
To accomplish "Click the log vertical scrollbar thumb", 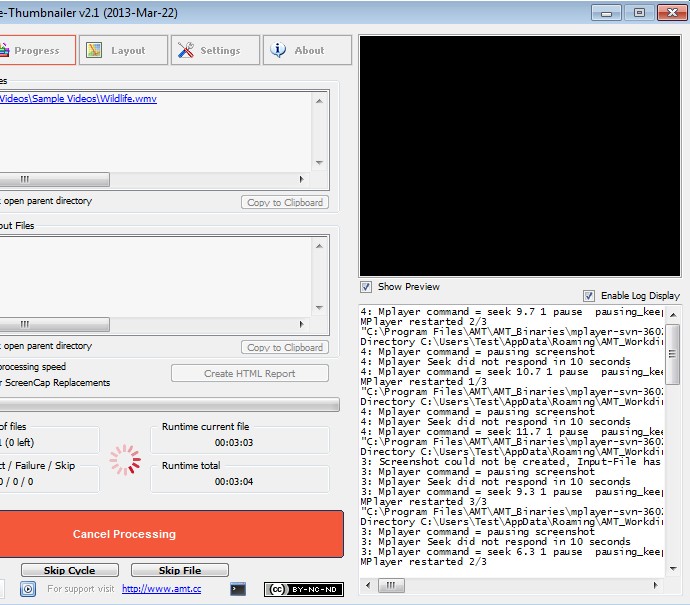I will click(672, 354).
